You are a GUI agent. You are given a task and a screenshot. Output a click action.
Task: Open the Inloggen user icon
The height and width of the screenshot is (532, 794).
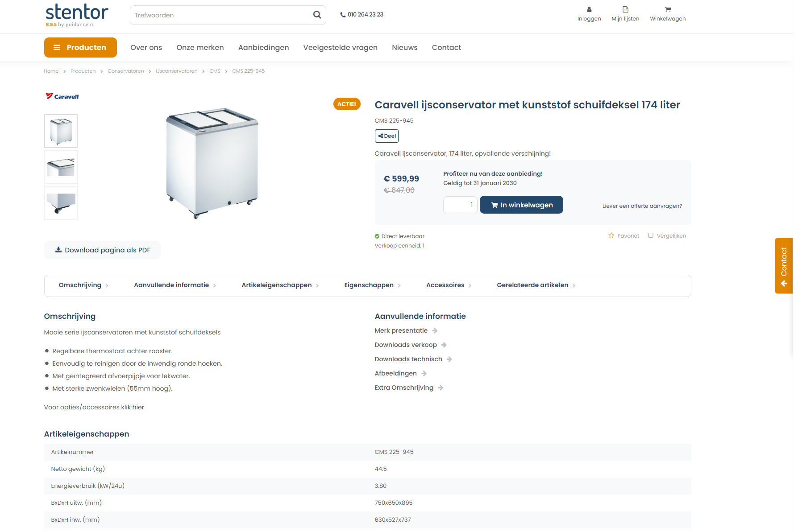(x=589, y=10)
